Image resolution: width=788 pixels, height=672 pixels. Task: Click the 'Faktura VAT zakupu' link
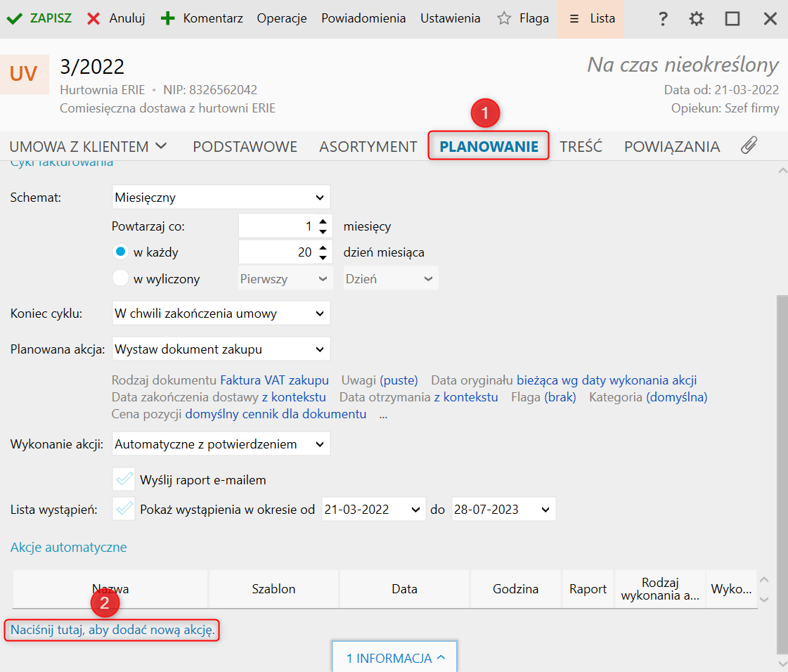[x=274, y=380]
